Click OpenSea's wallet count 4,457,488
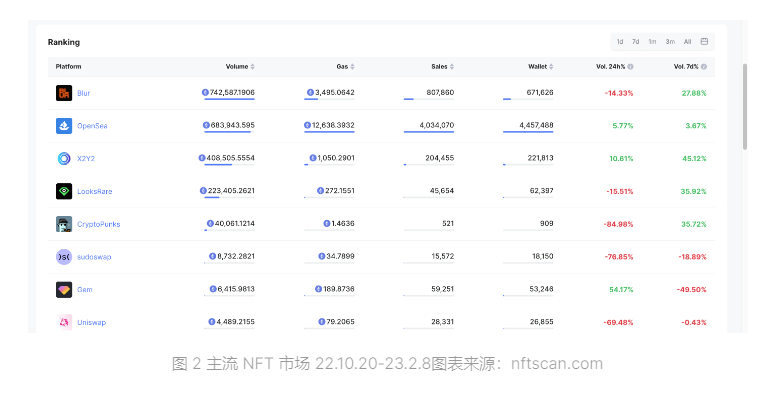760x395 pixels. [x=536, y=125]
